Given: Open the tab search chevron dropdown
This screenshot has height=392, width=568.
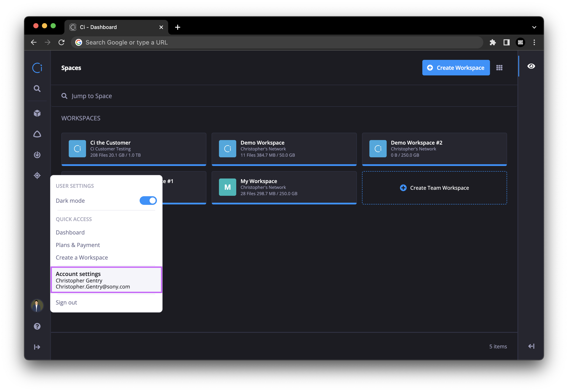Looking at the screenshot, I should click(x=534, y=27).
